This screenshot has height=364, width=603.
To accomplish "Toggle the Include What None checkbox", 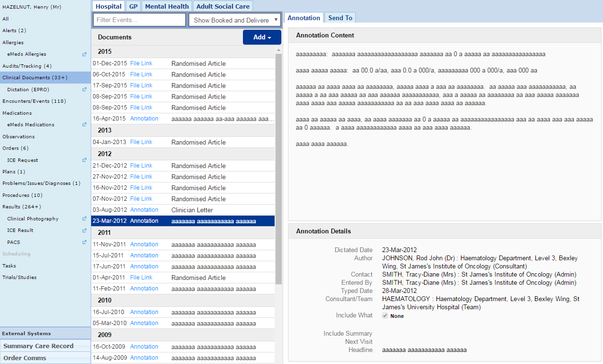I will coord(385,316).
